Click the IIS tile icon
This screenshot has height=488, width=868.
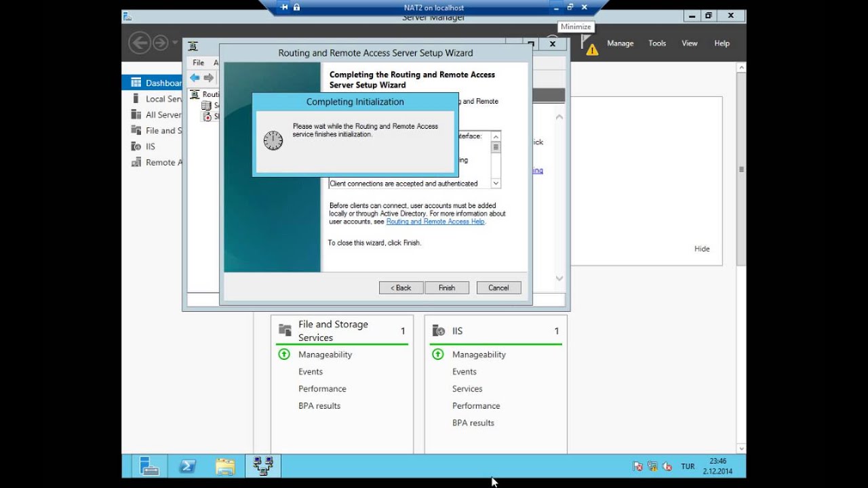pos(439,331)
